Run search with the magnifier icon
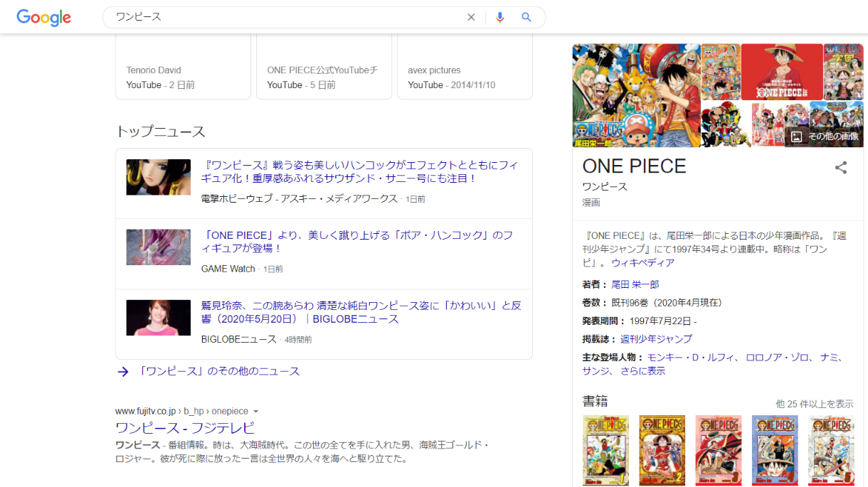868x487 pixels. click(526, 17)
